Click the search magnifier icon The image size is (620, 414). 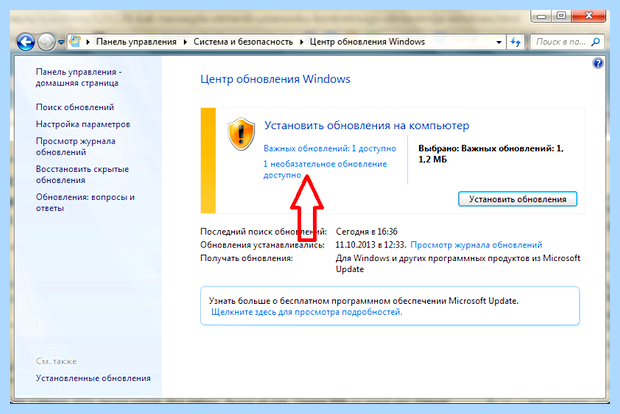(x=596, y=42)
